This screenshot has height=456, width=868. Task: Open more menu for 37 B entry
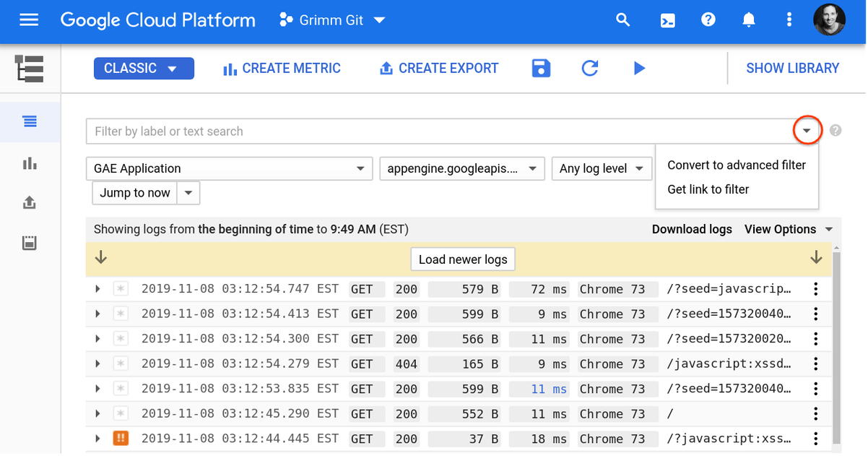click(815, 439)
